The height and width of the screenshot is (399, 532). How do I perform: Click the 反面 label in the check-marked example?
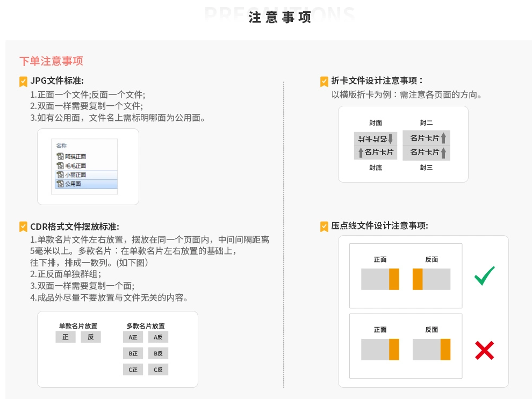[x=432, y=260]
